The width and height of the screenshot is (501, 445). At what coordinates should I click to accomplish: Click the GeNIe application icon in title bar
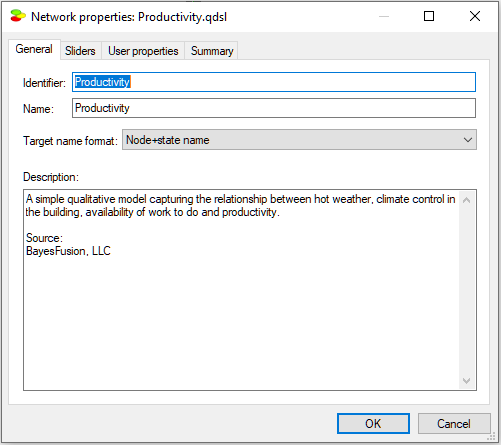pyautogui.click(x=18, y=16)
